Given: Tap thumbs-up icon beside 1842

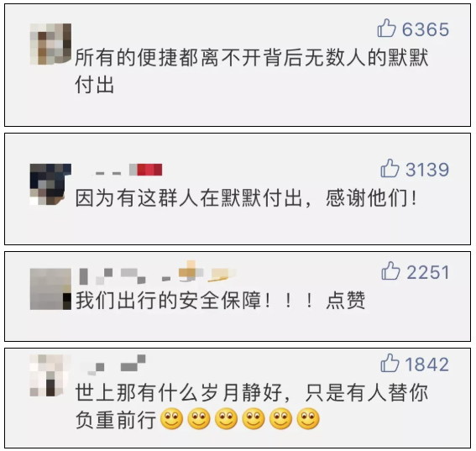Looking at the screenshot, I should [x=390, y=363].
